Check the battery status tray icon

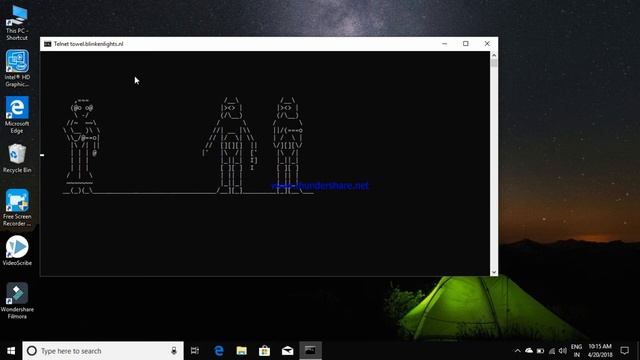(540, 351)
